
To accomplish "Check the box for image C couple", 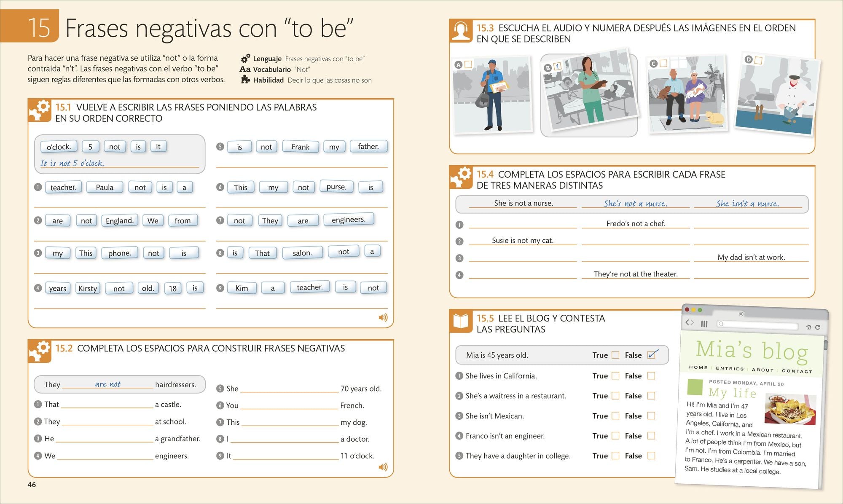I will [x=663, y=63].
